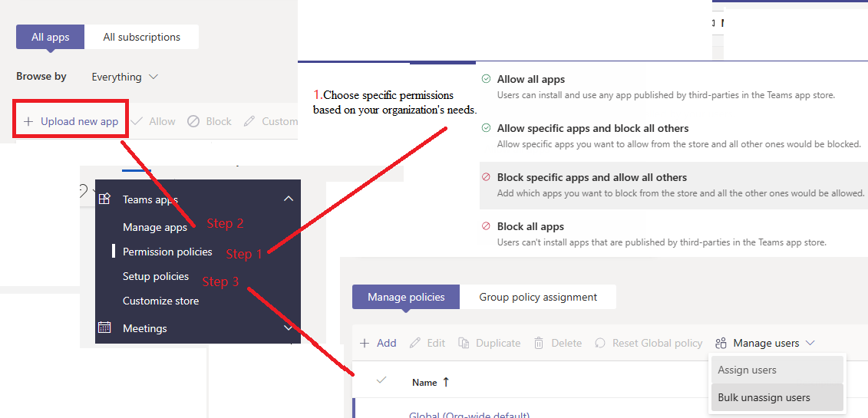Click Duplicate text in the policies toolbar
Viewport: 868px width, 418px height.
498,343
